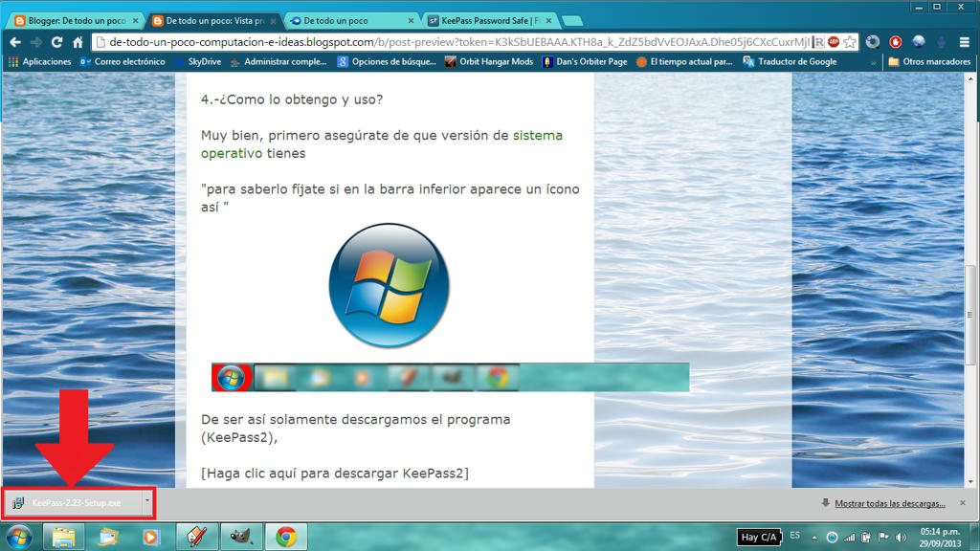Click Haga clic aquí para descargar KeePass2

334,473
